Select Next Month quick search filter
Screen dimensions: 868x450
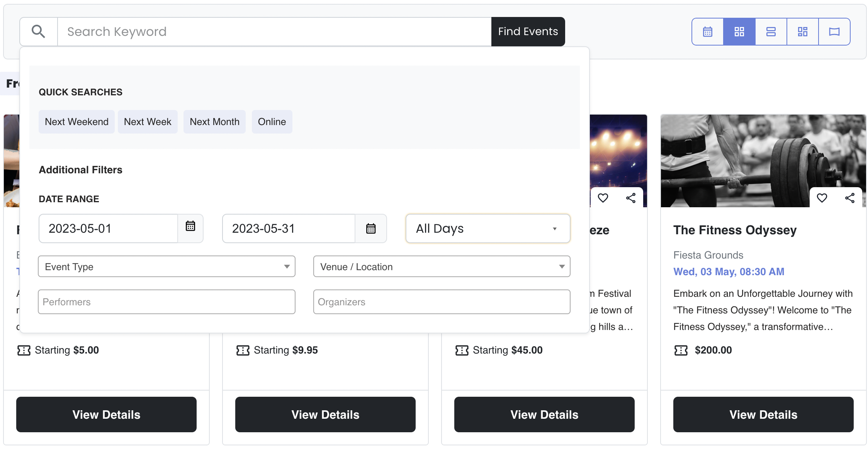coord(215,121)
